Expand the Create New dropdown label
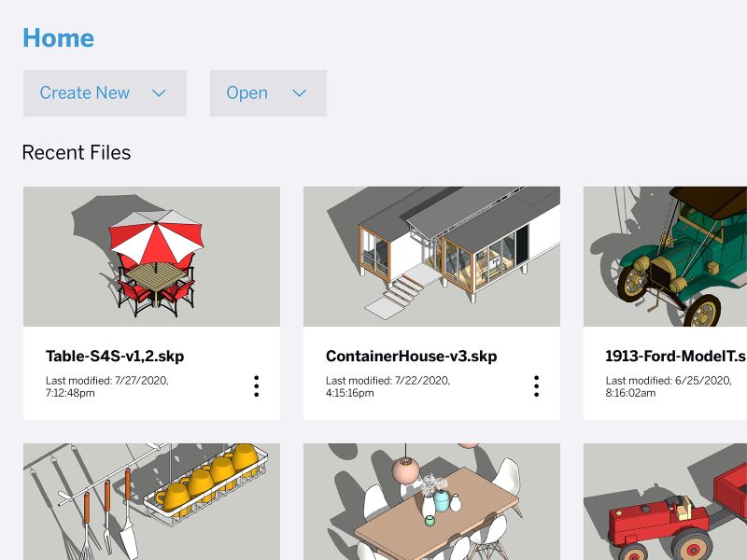 (85, 93)
